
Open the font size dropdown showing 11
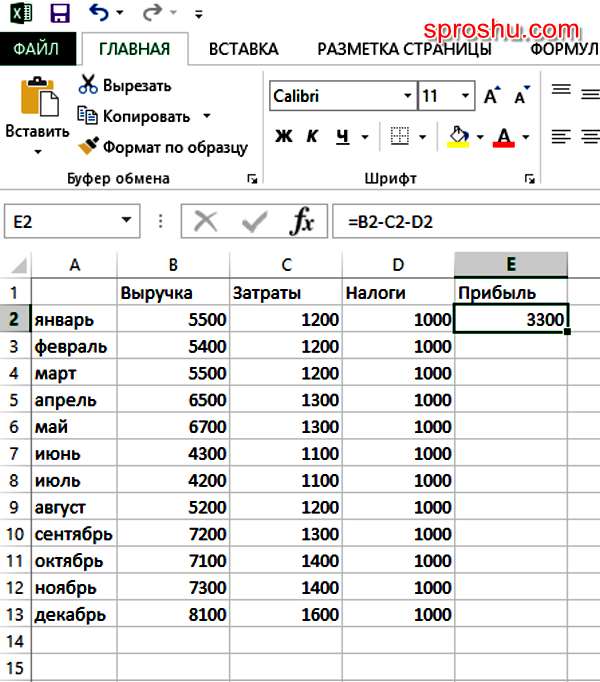click(465, 97)
